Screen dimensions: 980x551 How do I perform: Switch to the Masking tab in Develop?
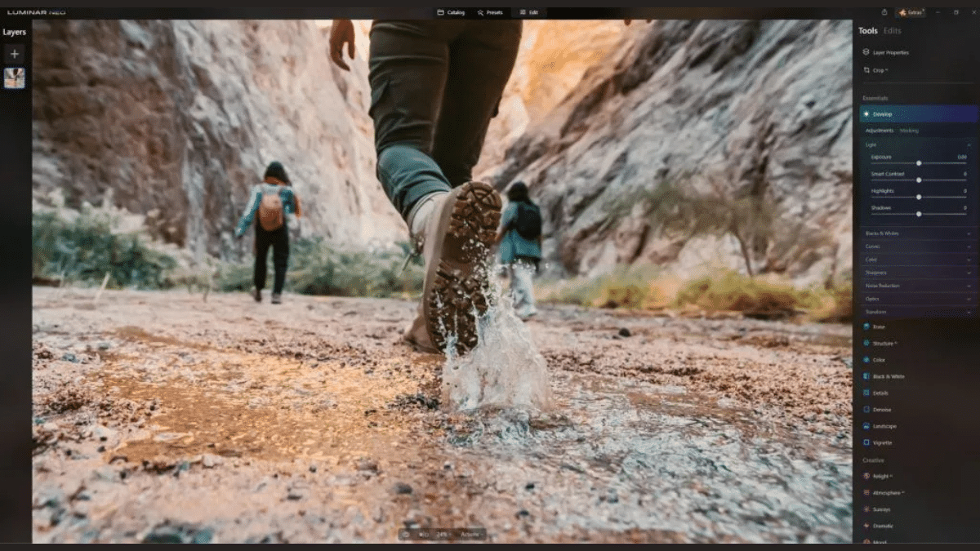[909, 130]
